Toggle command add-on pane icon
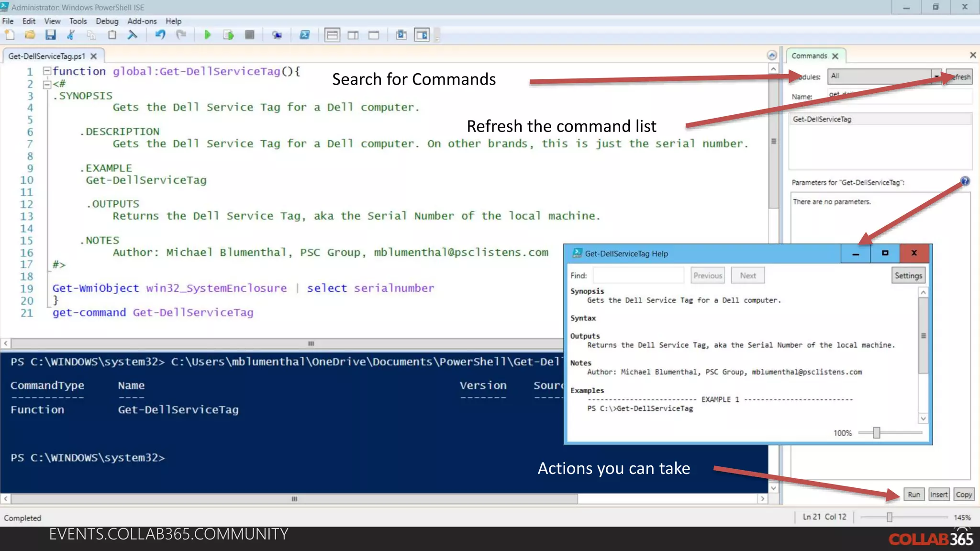The width and height of the screenshot is (980, 551). coord(422,35)
